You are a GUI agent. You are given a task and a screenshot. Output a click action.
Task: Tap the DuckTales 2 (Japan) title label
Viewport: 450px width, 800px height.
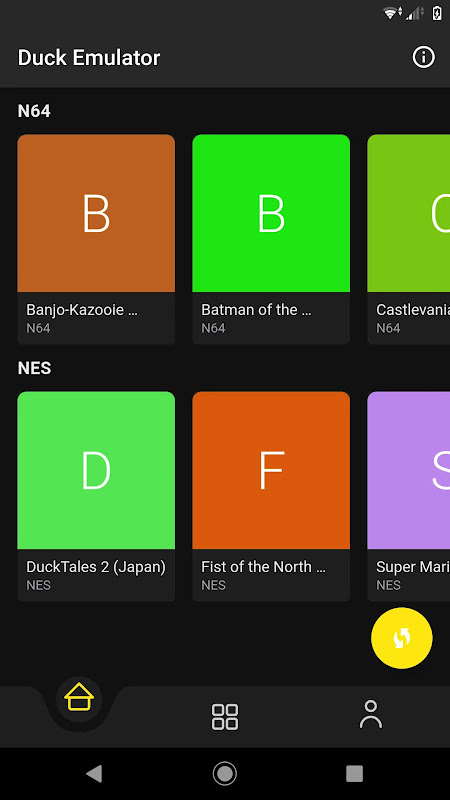pyautogui.click(x=96, y=567)
